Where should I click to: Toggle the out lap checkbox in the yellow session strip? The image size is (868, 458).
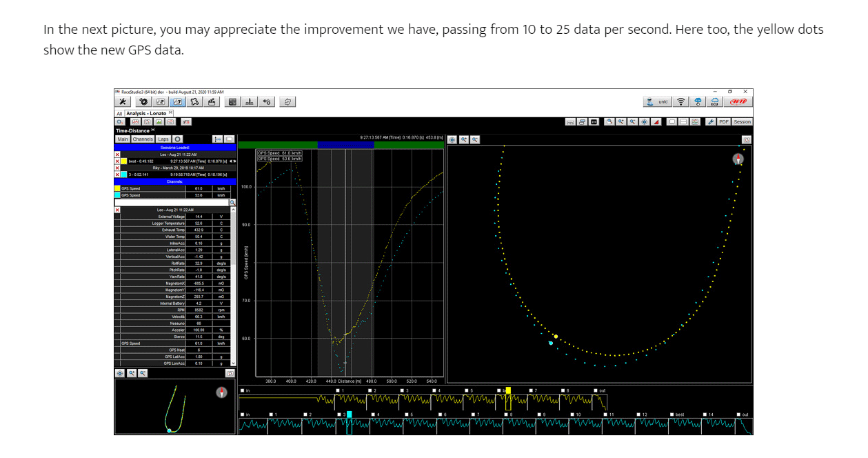(x=596, y=390)
